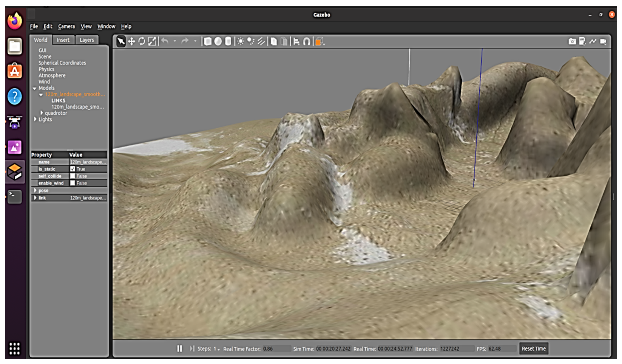Insert a cylinder shape
This screenshot has width=622, height=364.
pyautogui.click(x=228, y=42)
